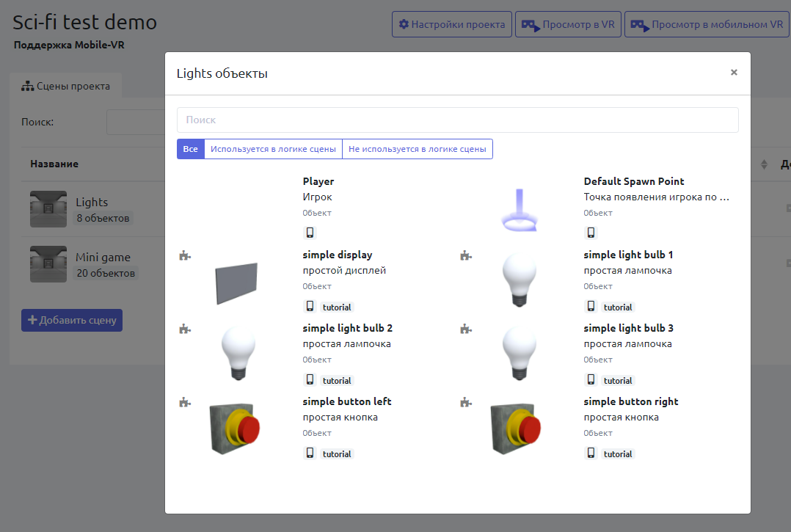This screenshot has height=532, width=791.
Task: Click the 'Название' column header
Action: click(54, 164)
